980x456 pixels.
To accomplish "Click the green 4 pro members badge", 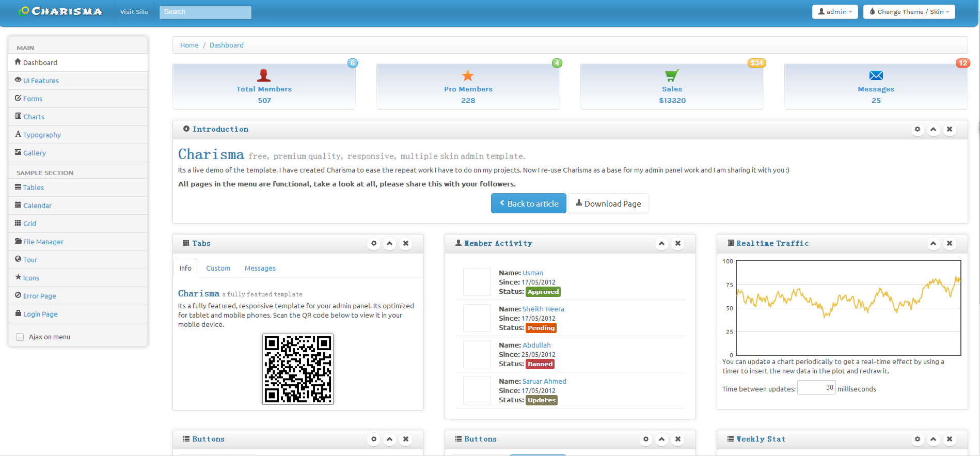I will [557, 63].
